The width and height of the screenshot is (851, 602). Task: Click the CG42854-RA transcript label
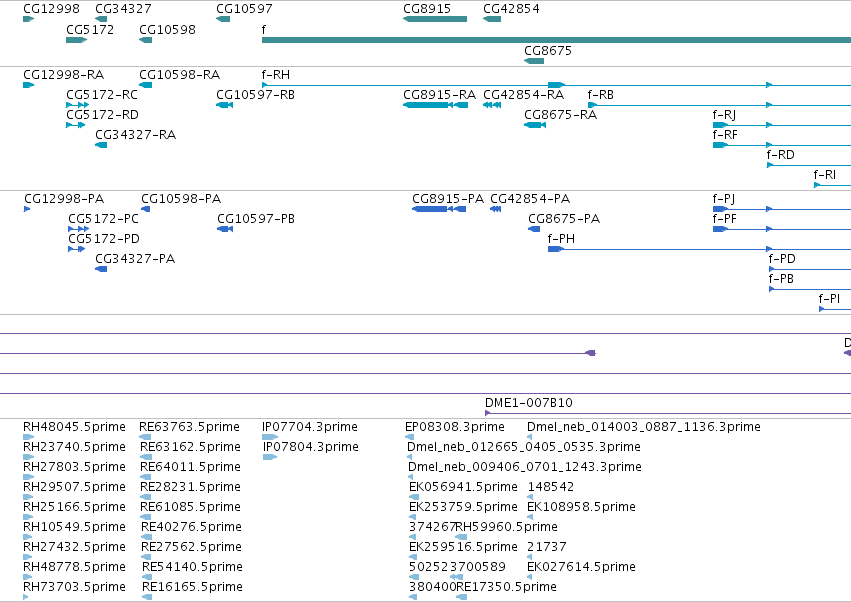[524, 94]
